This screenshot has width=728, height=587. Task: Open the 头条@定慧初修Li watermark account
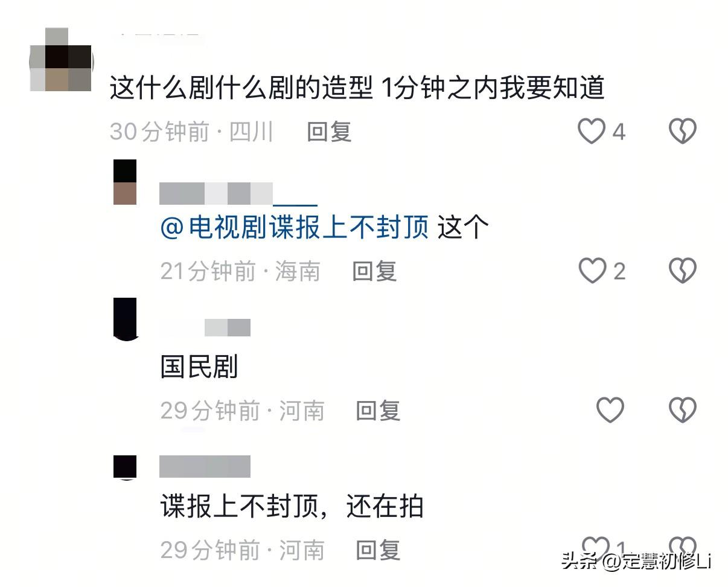tap(637, 561)
